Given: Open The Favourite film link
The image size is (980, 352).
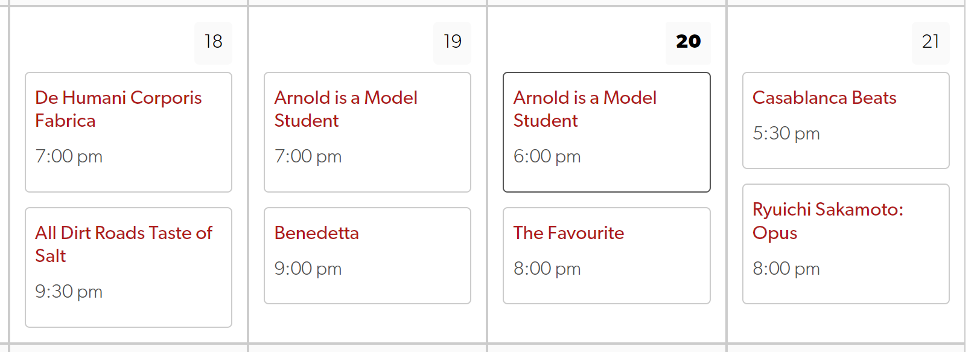Looking at the screenshot, I should (x=568, y=233).
